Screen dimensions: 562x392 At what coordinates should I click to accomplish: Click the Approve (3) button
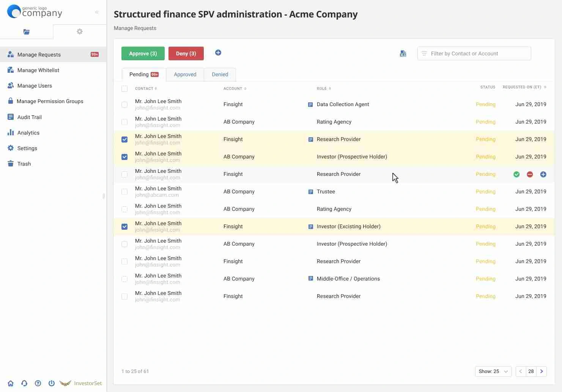[x=143, y=53]
